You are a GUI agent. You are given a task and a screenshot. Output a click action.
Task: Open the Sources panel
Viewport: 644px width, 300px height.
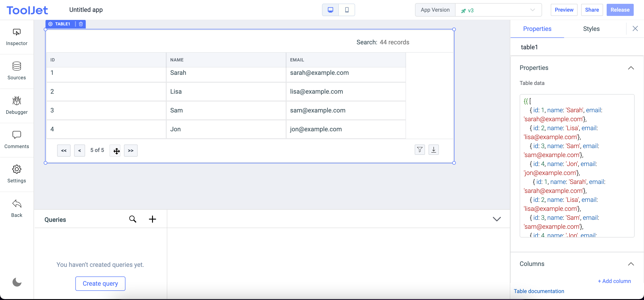point(17,71)
